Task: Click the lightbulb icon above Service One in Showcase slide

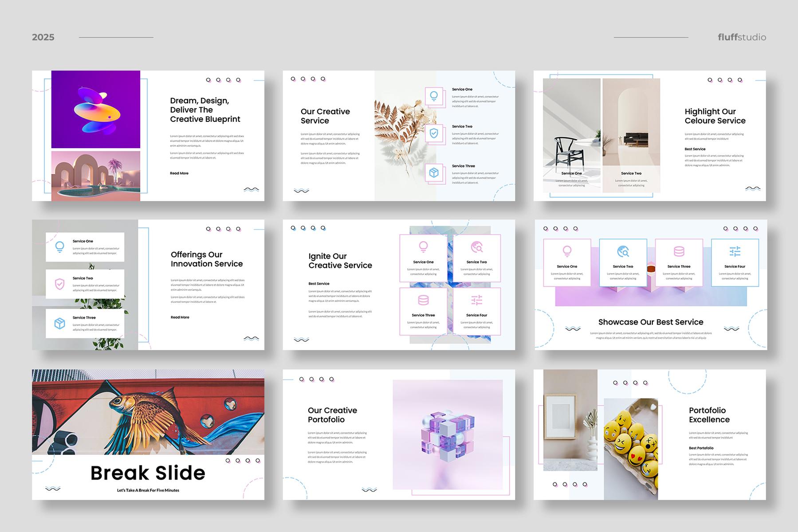Action: [567, 251]
